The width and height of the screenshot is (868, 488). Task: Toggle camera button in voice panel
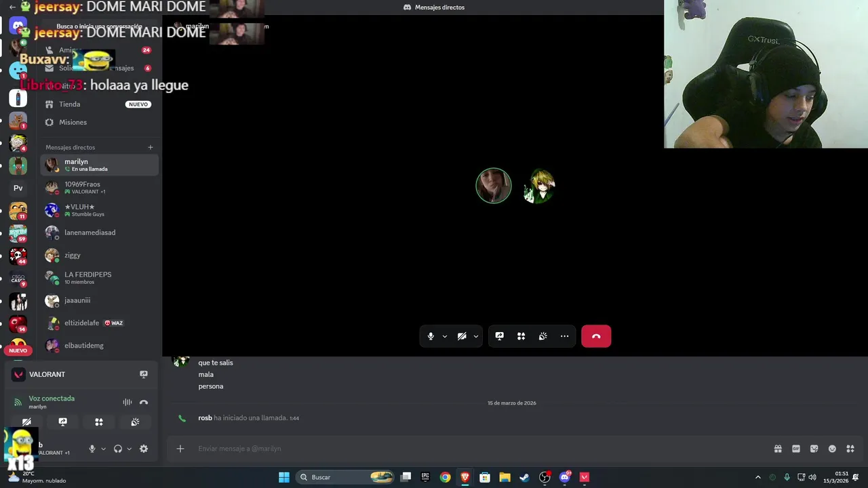26,422
